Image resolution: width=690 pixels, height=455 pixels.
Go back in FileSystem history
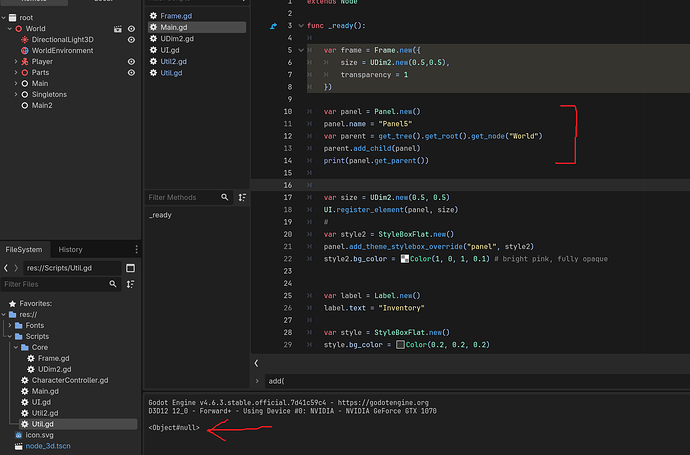6,268
